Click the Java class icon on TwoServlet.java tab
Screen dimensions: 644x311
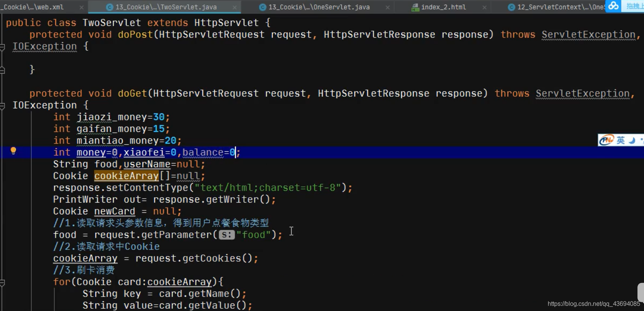(x=110, y=7)
